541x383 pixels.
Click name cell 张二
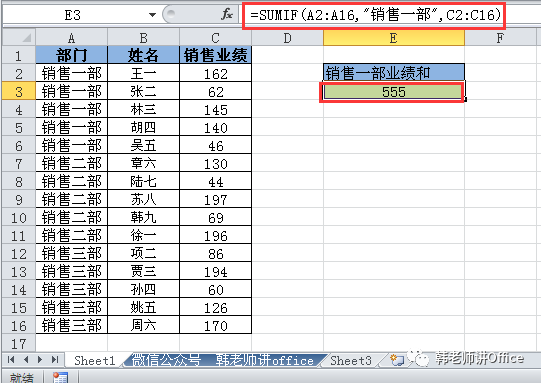point(144,91)
